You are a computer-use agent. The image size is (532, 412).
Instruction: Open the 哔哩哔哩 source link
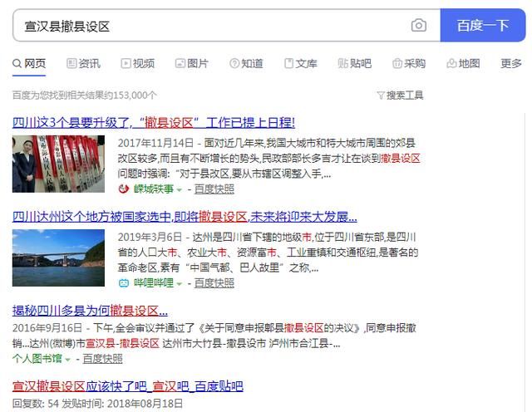point(153,282)
